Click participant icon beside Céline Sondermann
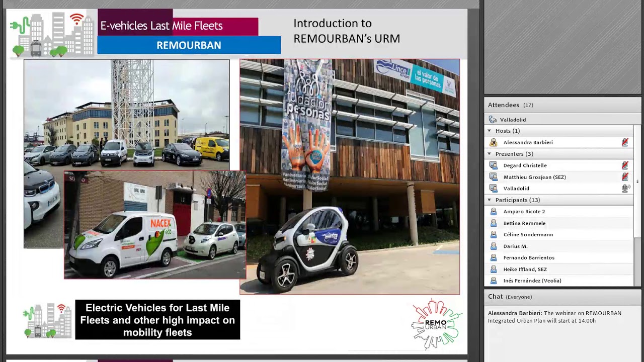The image size is (644, 362). point(493,235)
